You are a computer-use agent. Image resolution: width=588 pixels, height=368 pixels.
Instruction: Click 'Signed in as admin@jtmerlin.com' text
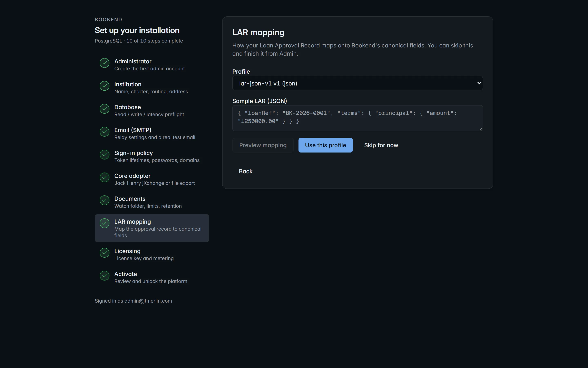133,301
